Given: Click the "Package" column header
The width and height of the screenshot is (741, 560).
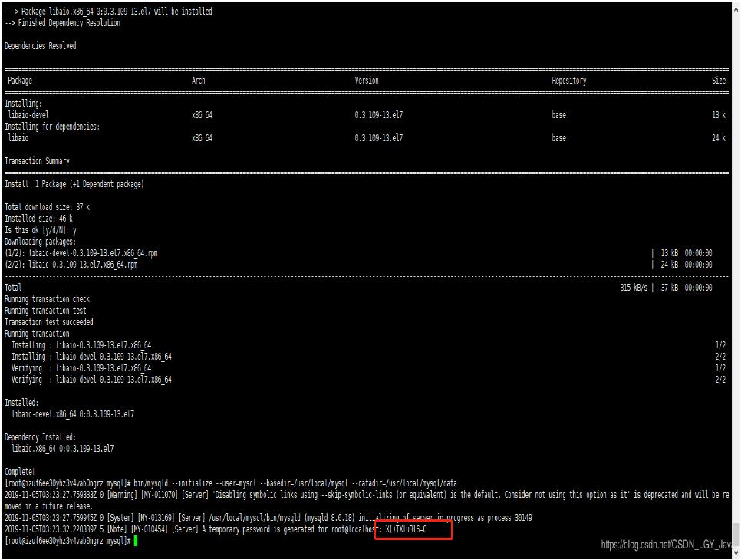Looking at the screenshot, I should [20, 80].
